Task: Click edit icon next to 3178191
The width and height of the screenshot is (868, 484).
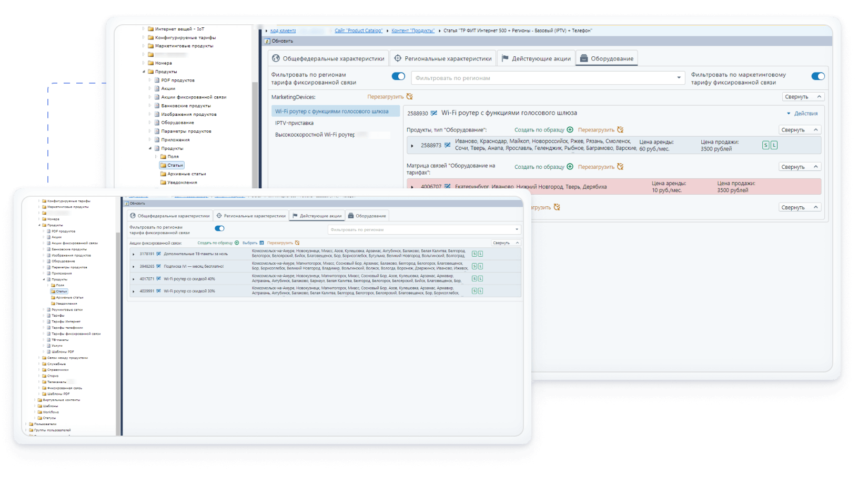Action: [x=158, y=254]
